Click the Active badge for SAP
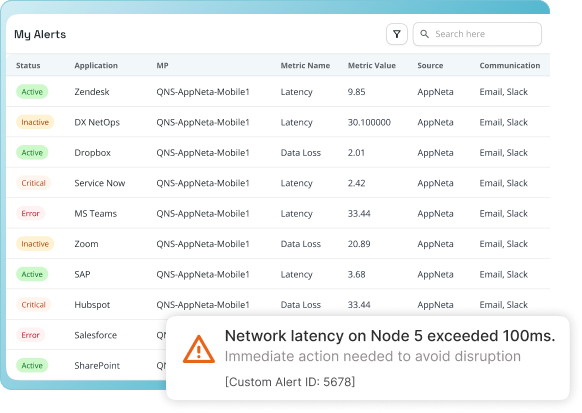Screen dimensions: 582x413 (x=32, y=274)
